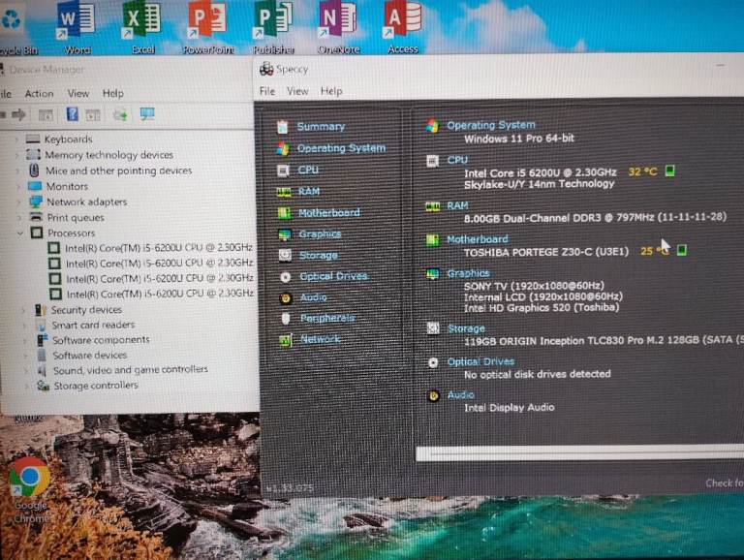This screenshot has width=744, height=560.
Task: Expand Sound, video and game controllers
Action: coord(24,370)
